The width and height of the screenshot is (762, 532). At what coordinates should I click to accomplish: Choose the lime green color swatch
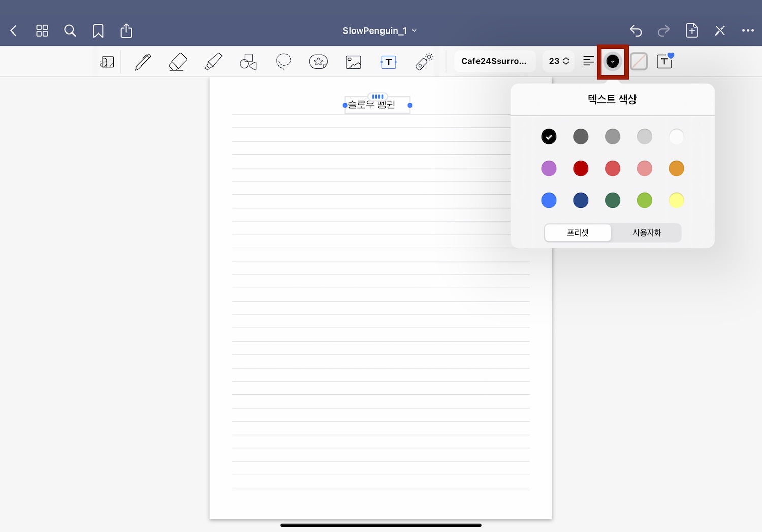[x=645, y=201]
